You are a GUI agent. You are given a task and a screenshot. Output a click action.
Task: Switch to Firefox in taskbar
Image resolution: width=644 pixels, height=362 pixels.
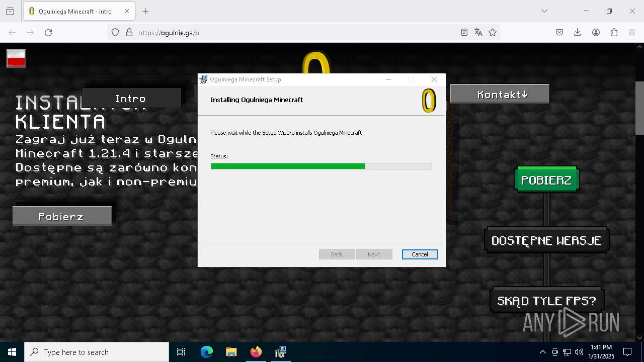click(256, 352)
